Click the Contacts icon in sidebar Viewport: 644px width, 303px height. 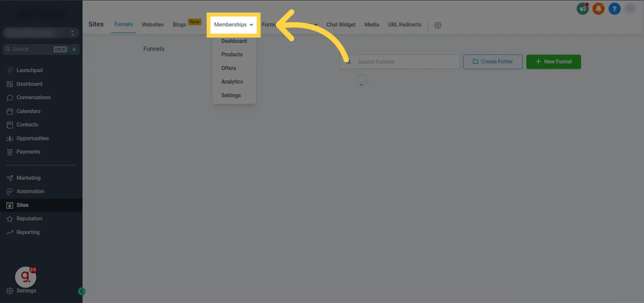click(x=10, y=125)
